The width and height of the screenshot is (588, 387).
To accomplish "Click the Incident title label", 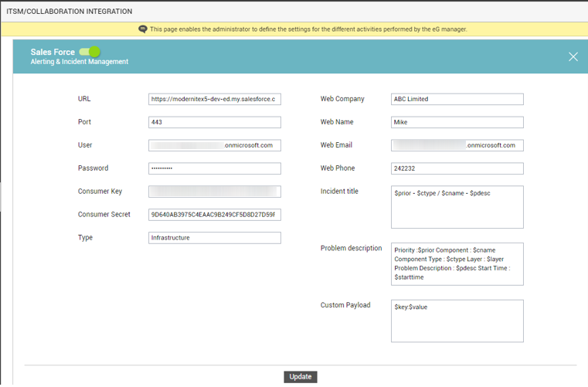I will (339, 192).
